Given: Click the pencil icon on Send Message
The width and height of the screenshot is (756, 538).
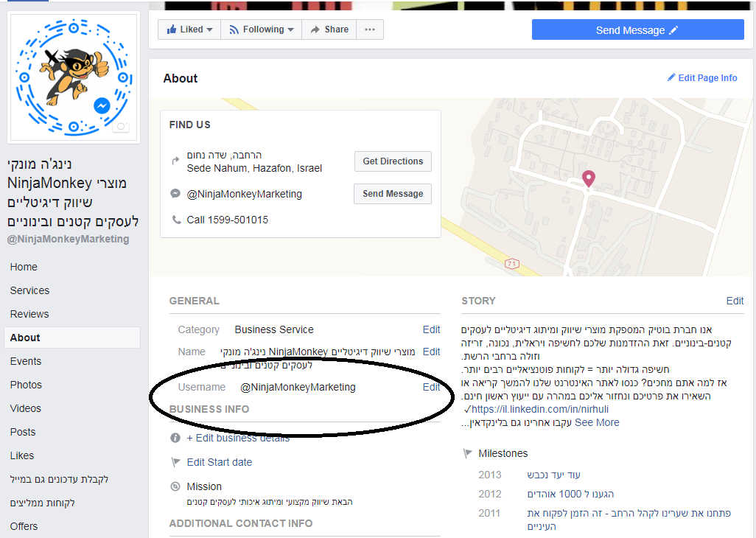Looking at the screenshot, I should (x=673, y=30).
